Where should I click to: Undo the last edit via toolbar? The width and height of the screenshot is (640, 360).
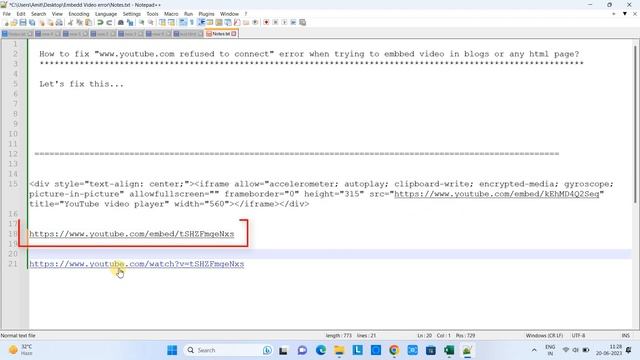click(x=100, y=22)
